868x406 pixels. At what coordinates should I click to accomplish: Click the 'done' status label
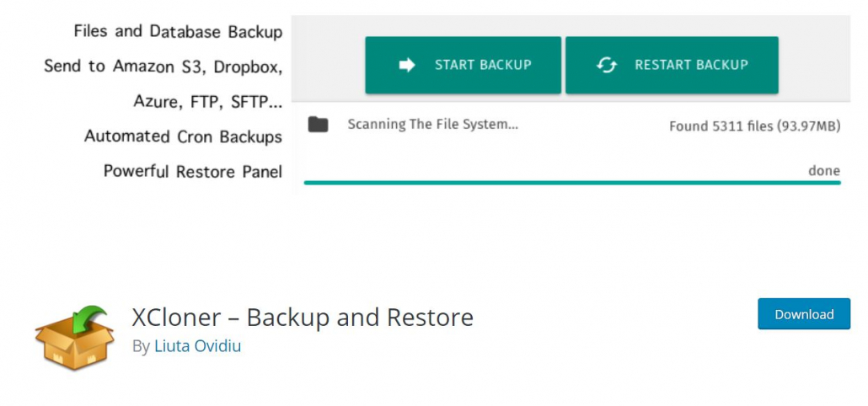point(823,171)
